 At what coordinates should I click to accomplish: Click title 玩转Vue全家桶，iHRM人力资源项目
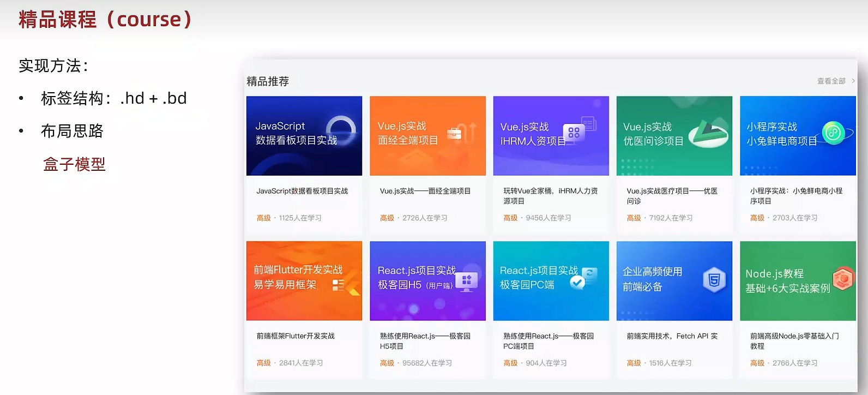click(x=551, y=196)
